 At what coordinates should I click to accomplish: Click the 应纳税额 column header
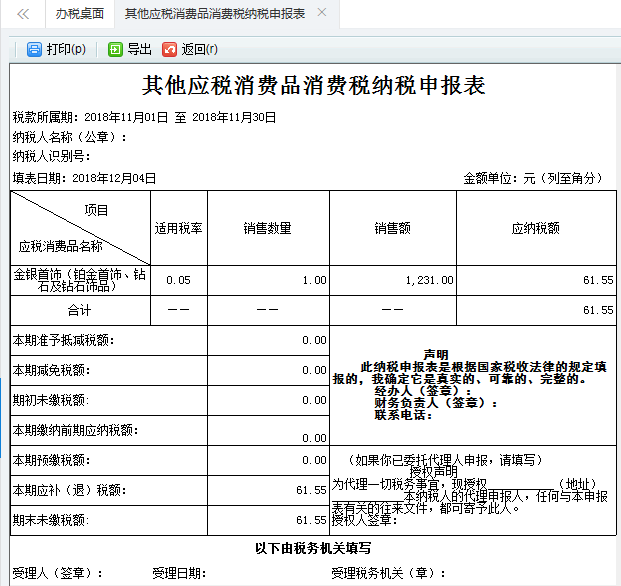point(536,228)
